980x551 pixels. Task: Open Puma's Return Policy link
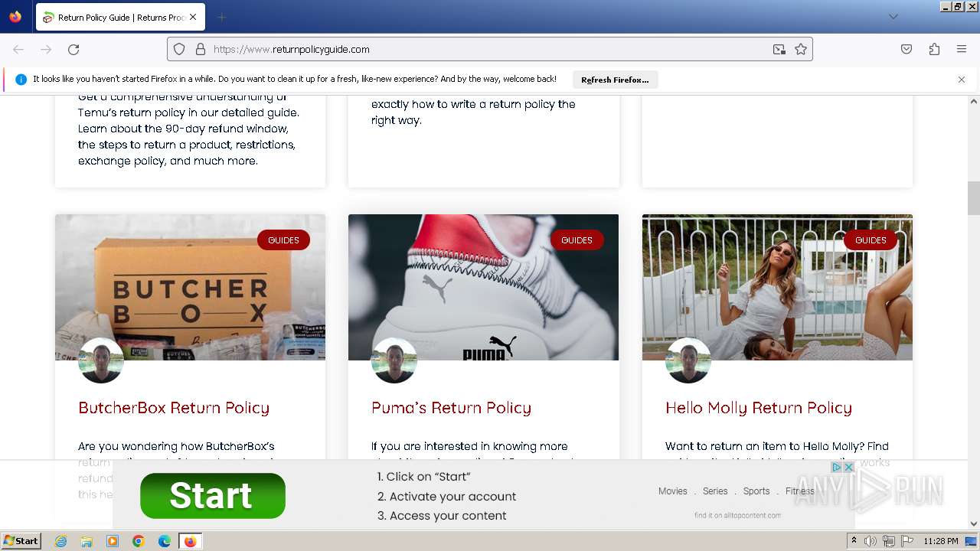click(x=451, y=408)
